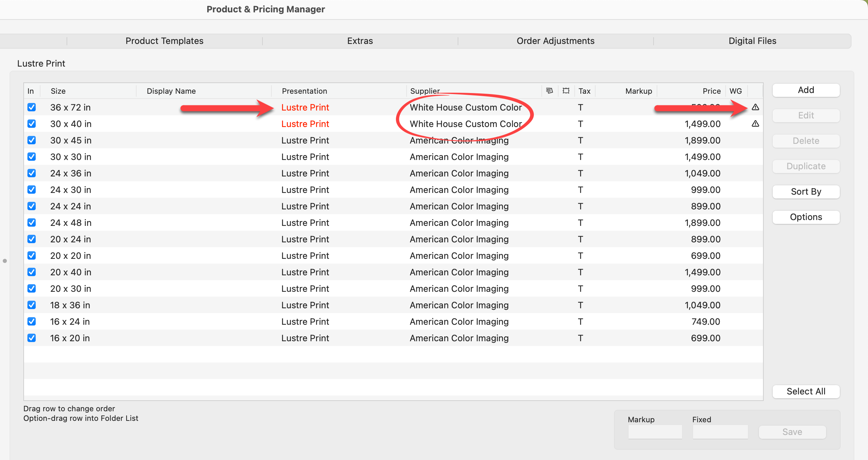868x460 pixels.
Task: Click the Fixed price input field
Action: point(720,432)
